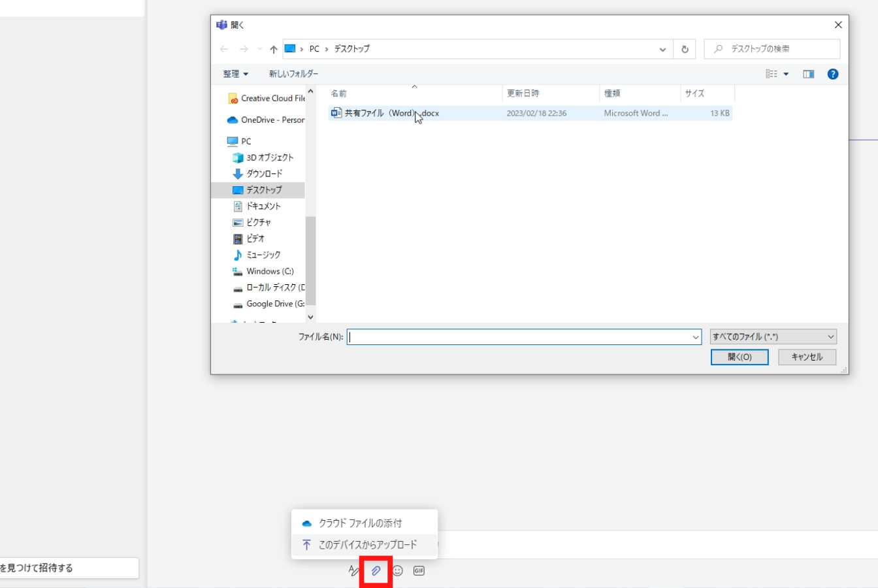878x588 pixels.
Task: Go up one folder level arrow
Action: [x=274, y=49]
